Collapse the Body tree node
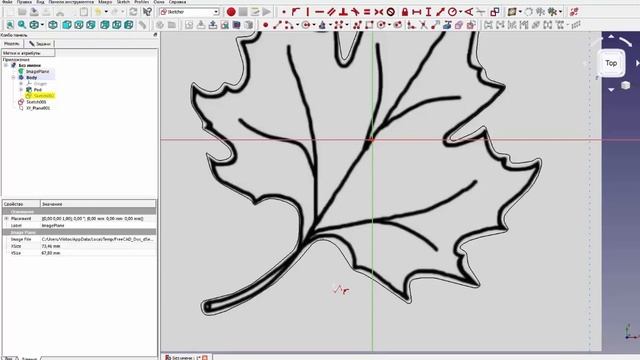Viewport: 640px width, 360px height. point(13,77)
